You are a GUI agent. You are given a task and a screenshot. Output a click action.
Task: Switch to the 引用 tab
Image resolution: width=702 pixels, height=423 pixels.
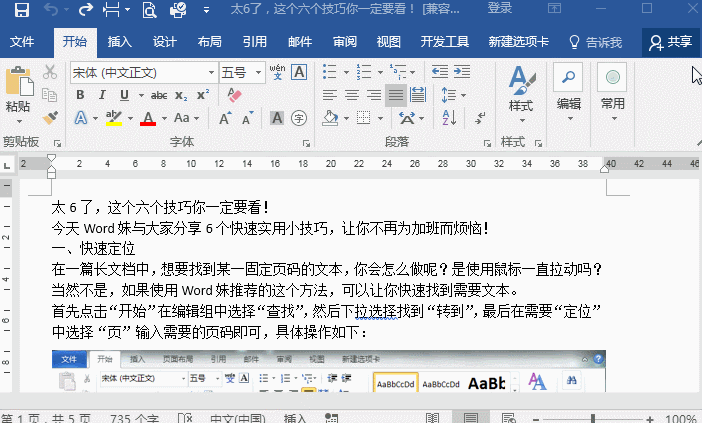(255, 42)
